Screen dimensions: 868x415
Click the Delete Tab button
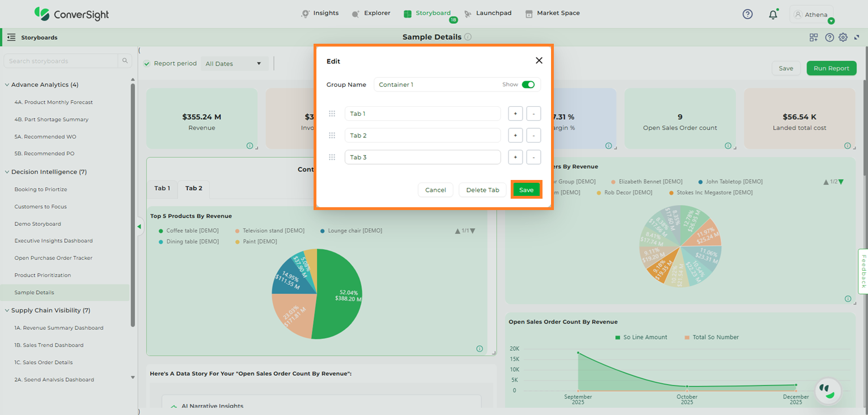[482, 190]
